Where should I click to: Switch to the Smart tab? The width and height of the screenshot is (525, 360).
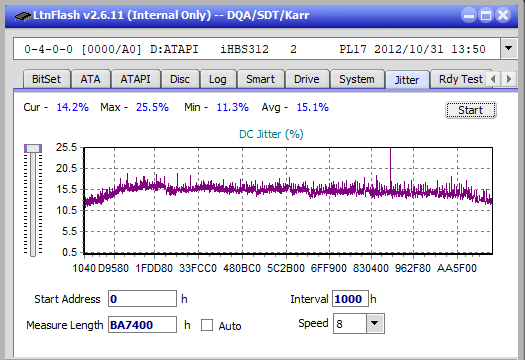coord(260,79)
